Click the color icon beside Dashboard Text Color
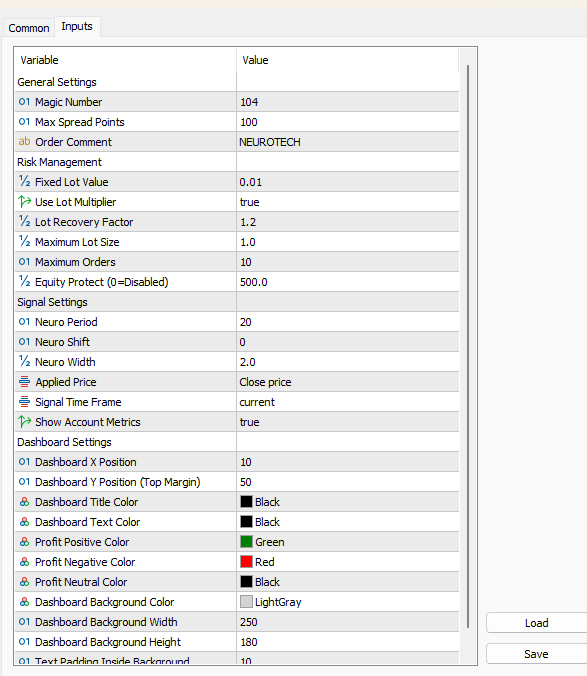 click(x=25, y=522)
